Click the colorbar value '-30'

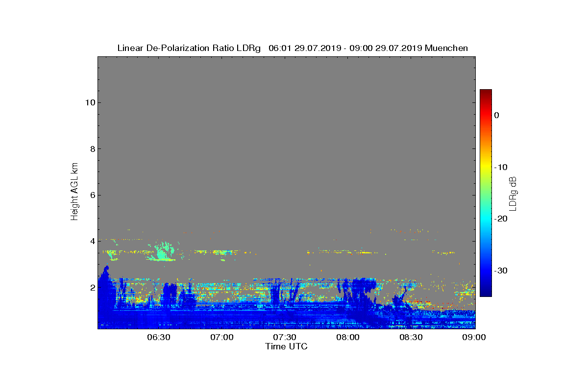tap(501, 271)
